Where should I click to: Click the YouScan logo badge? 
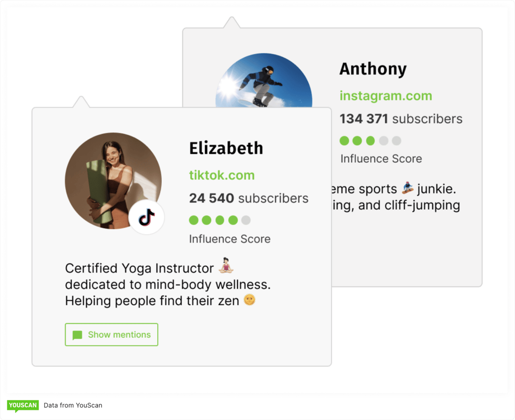(23, 406)
